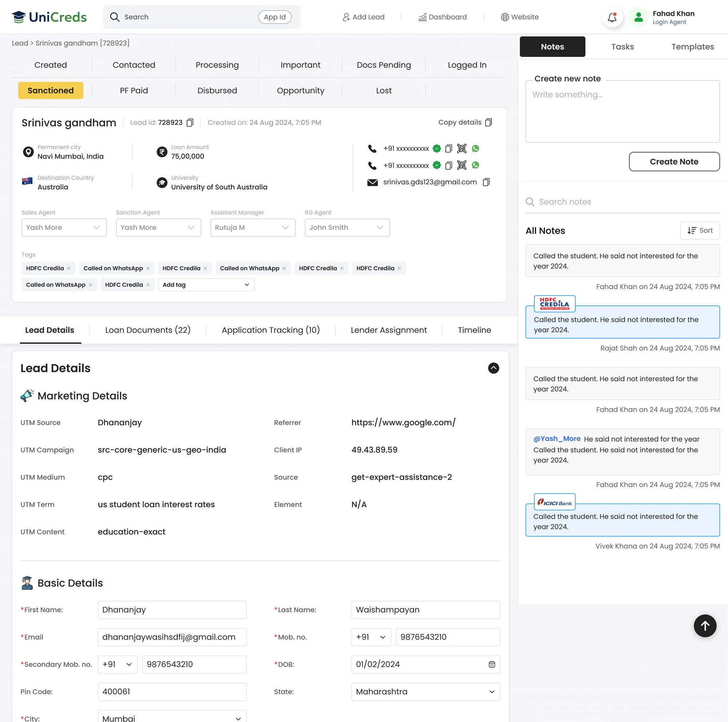Image resolution: width=728 pixels, height=722 pixels.
Task: Open the Loan Documents (22) tab
Action: 148,330
